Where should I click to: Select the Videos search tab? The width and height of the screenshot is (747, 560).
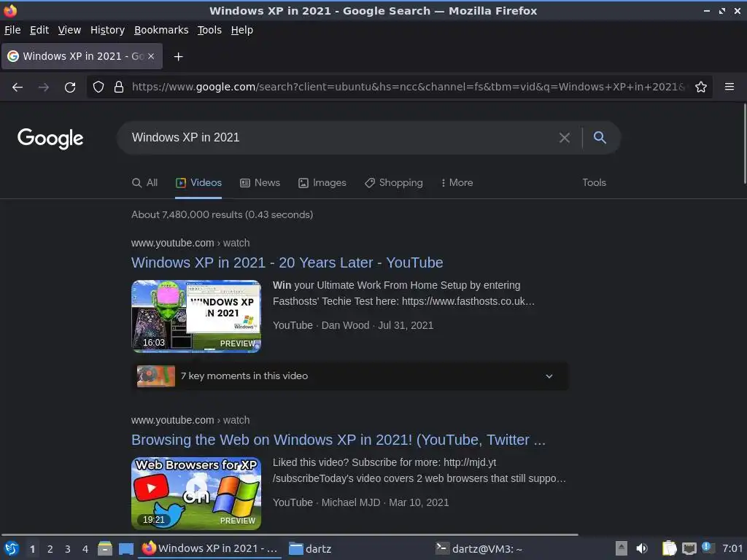point(198,183)
